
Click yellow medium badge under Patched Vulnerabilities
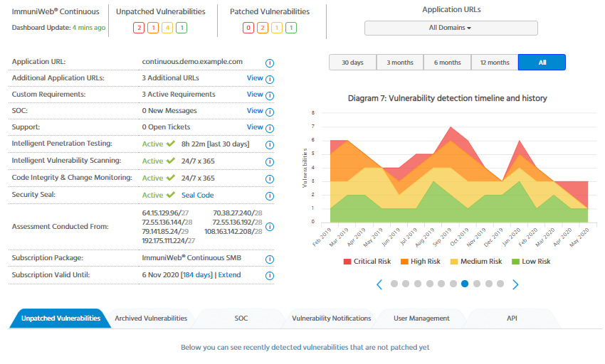point(277,28)
